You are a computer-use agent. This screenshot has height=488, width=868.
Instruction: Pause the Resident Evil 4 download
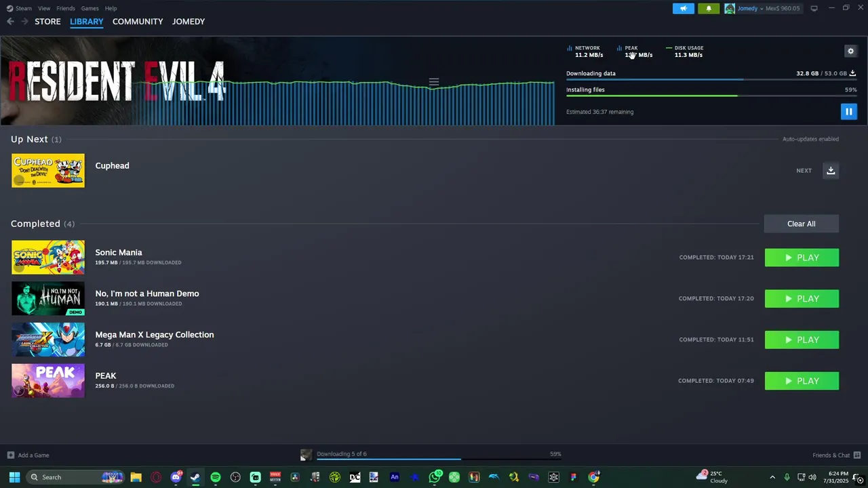coord(848,112)
